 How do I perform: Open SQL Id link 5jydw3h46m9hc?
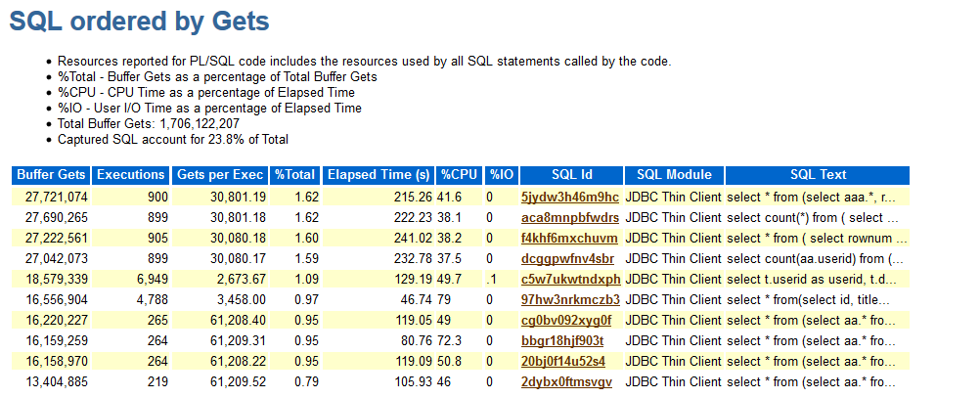coord(570,197)
